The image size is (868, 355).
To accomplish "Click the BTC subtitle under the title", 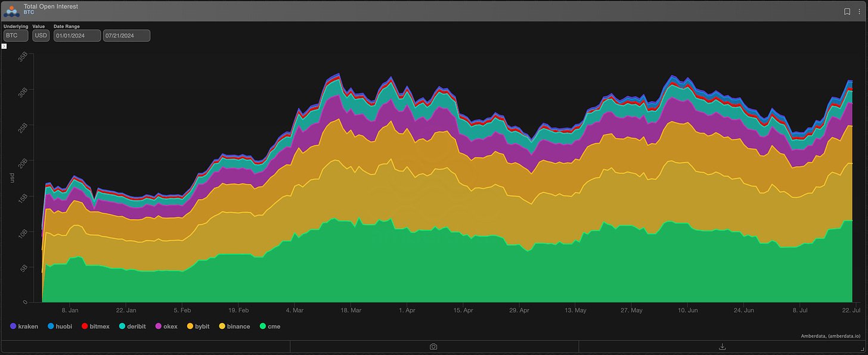I will [x=29, y=13].
